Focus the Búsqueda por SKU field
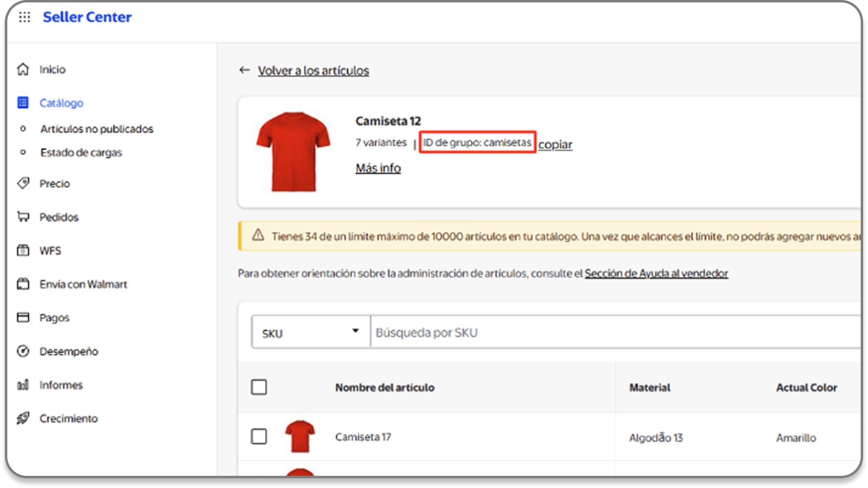This screenshot has width=868, height=488. click(x=616, y=332)
